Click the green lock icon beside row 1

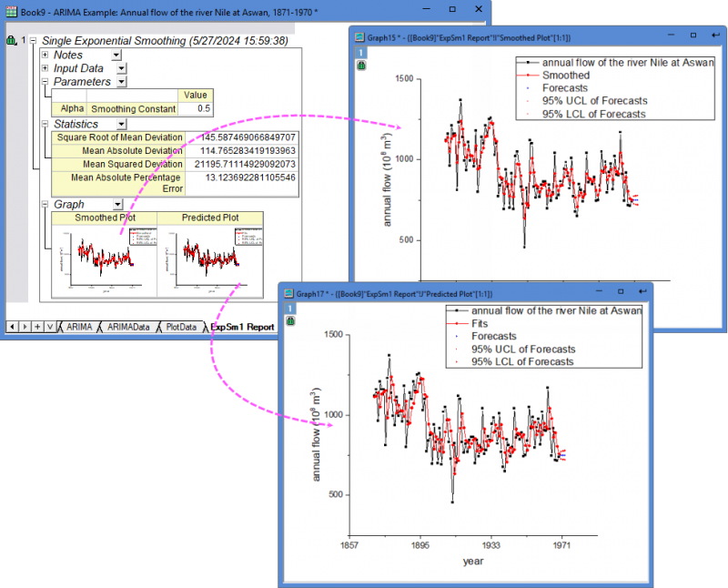11,40
